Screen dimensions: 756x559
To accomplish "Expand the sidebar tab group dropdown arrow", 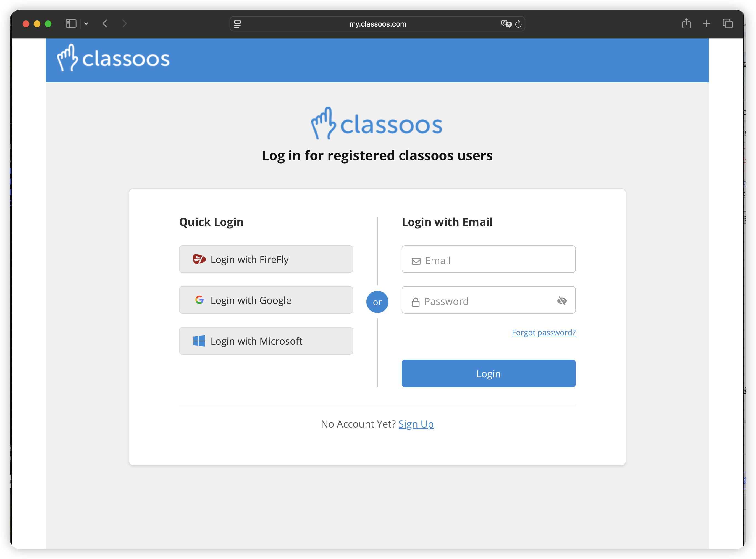I will tap(86, 24).
